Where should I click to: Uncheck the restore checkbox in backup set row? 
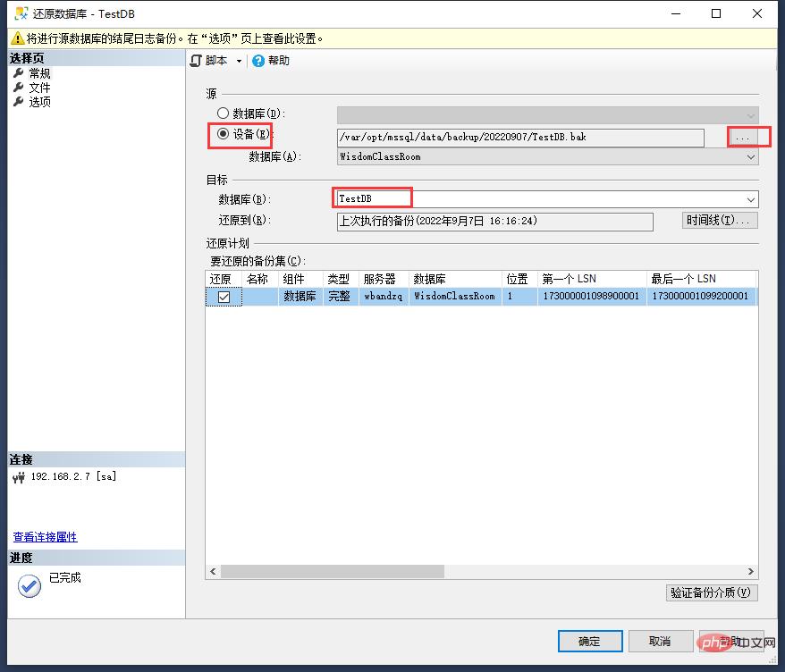(x=224, y=297)
